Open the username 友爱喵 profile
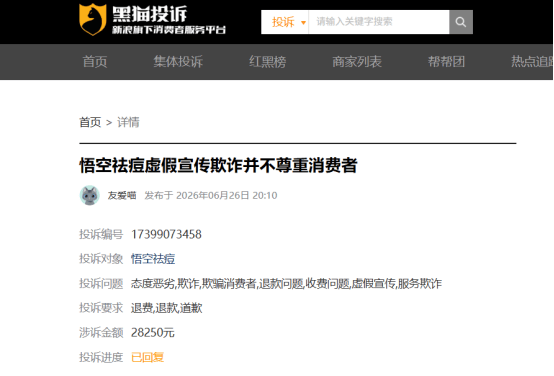 click(122, 195)
